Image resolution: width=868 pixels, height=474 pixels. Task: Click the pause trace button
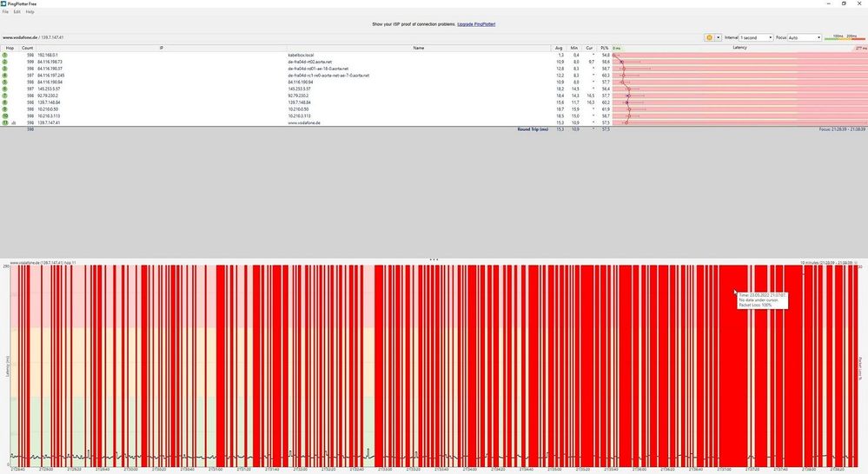[x=709, y=37]
